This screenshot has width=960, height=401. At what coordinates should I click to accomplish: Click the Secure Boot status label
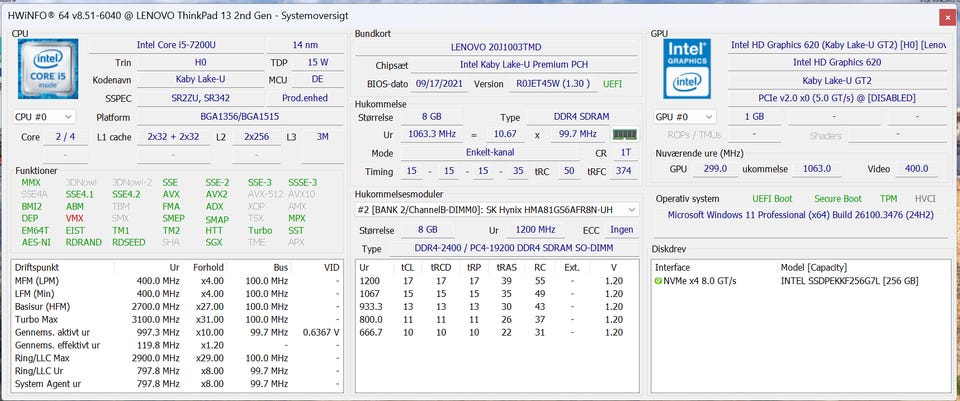(x=838, y=199)
